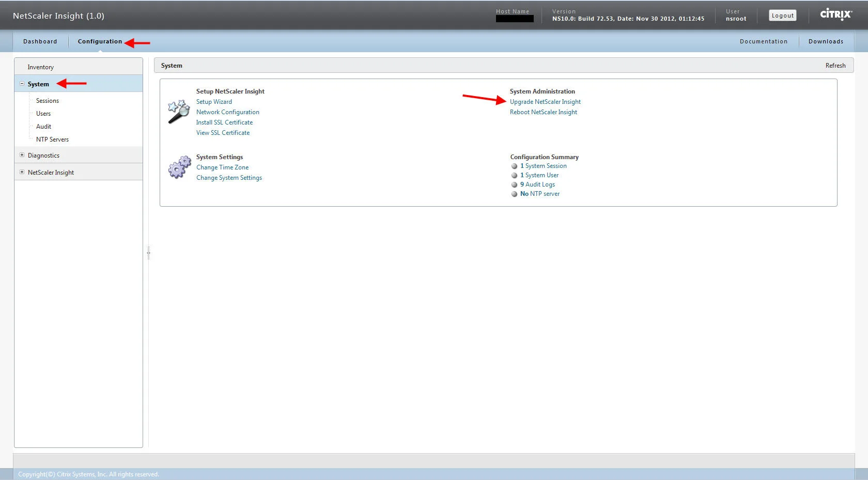Open NTP Servers under System
The width and height of the screenshot is (868, 480).
52,140
